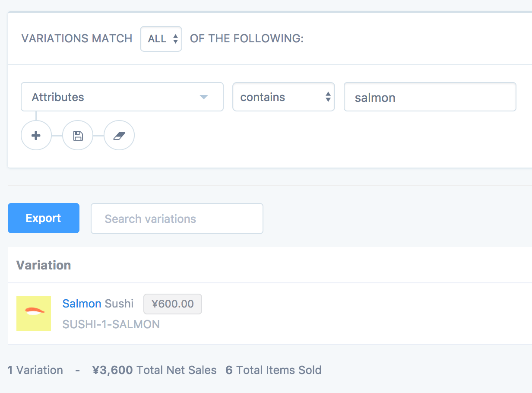Click the '1 Variation' count summary

35,370
